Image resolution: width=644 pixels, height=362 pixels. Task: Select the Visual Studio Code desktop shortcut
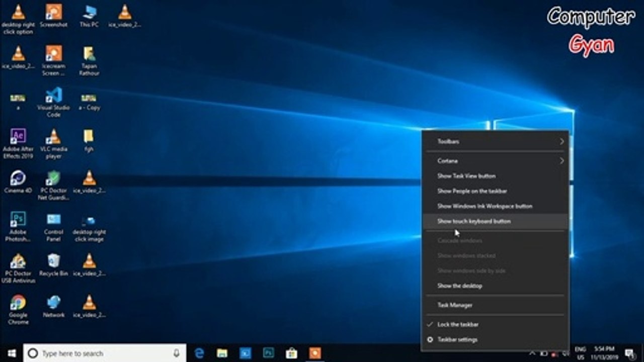[x=54, y=102]
